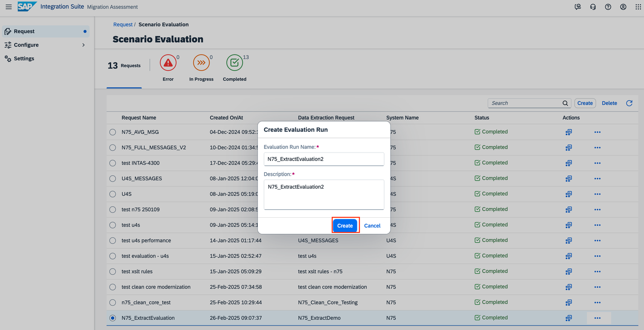
Task: Click Completed status of test u4s row
Action: pos(491,225)
